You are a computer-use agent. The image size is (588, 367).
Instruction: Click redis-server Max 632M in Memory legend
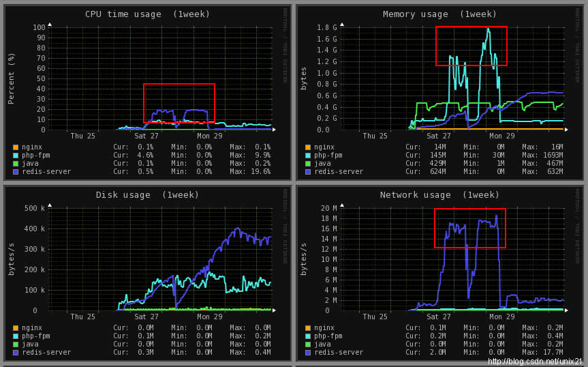coord(555,171)
